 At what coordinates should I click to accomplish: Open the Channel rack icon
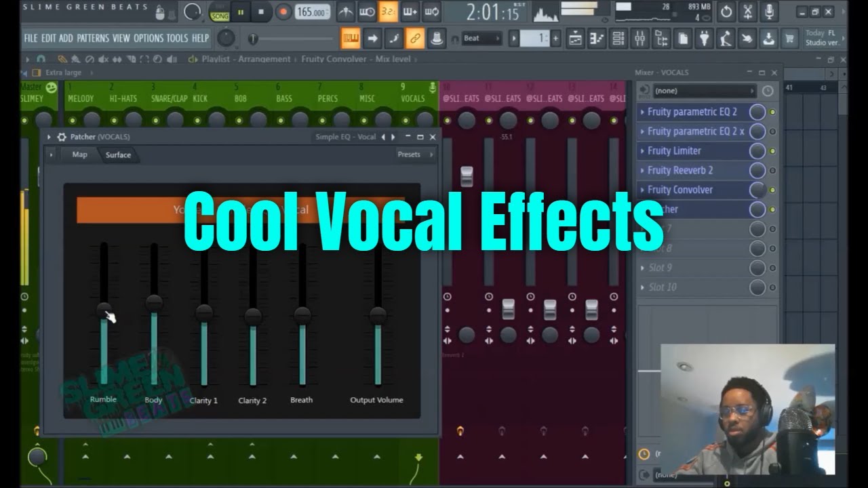pyautogui.click(x=618, y=39)
